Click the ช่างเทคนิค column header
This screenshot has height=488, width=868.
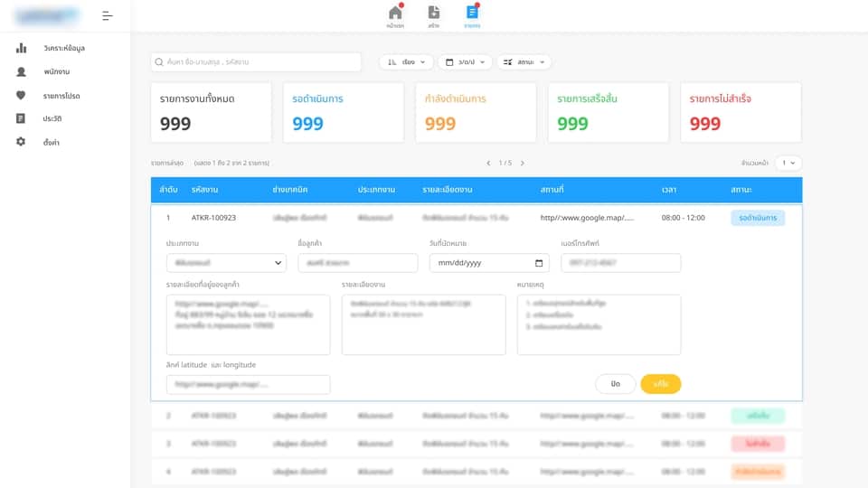point(289,190)
